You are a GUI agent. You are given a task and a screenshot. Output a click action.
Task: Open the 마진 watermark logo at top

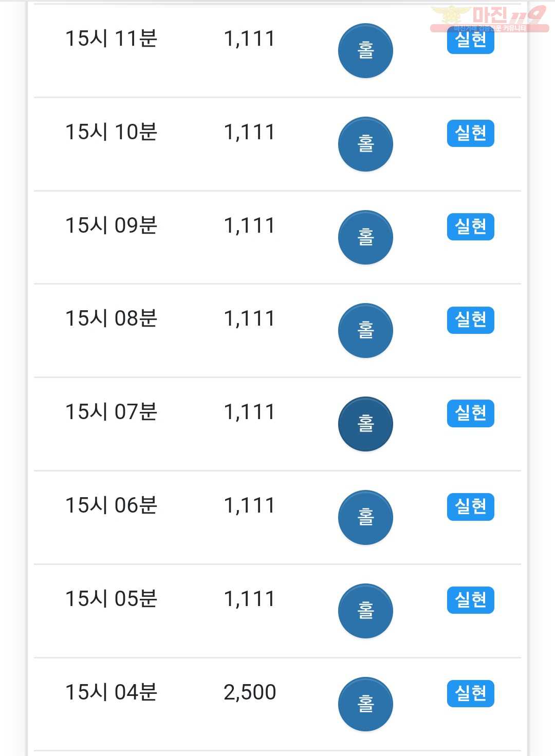(489, 18)
